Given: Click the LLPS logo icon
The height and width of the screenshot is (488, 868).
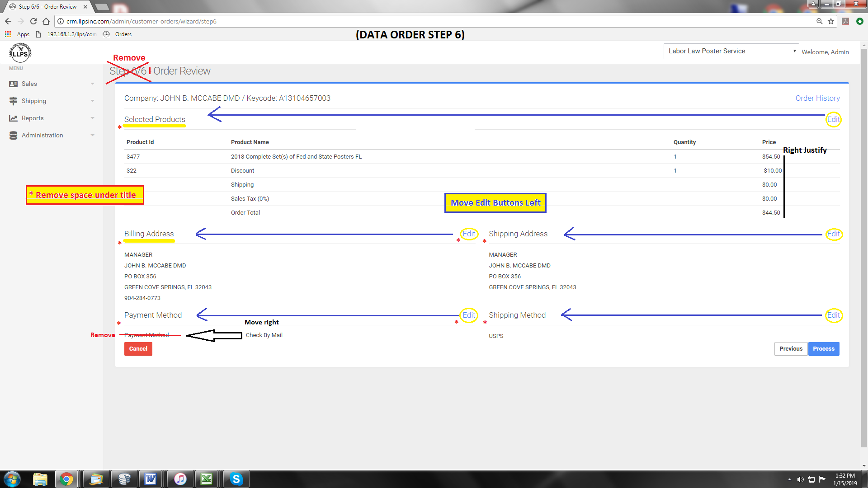Looking at the screenshot, I should pos(20,53).
